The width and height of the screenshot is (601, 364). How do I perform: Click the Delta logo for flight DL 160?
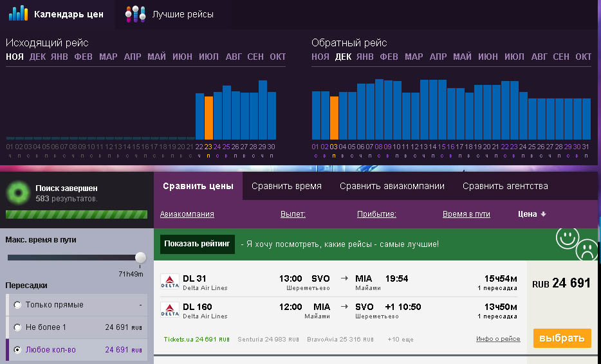[x=170, y=311]
